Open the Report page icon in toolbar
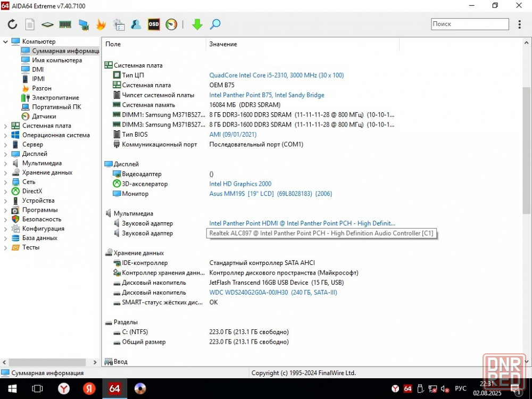This screenshot has width=532, height=399. pyautogui.click(x=30, y=24)
